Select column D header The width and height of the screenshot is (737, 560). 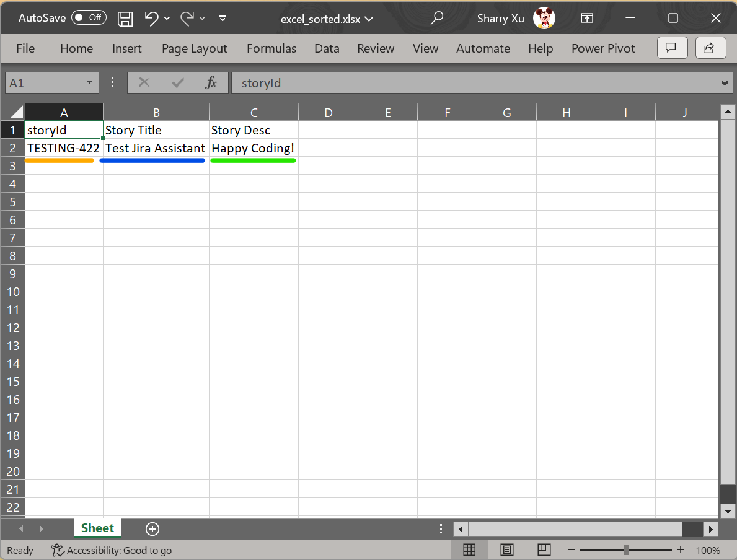tap(329, 112)
